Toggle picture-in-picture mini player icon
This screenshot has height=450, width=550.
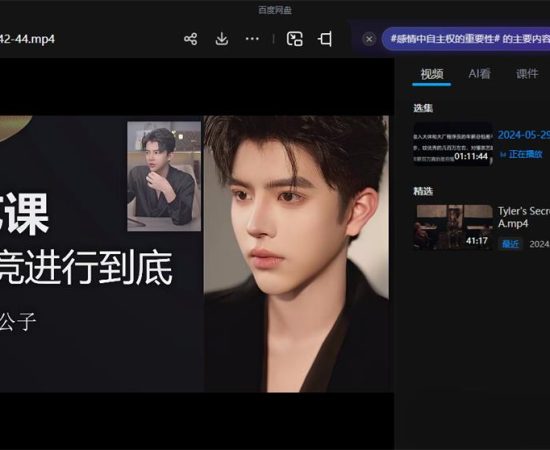pos(295,39)
